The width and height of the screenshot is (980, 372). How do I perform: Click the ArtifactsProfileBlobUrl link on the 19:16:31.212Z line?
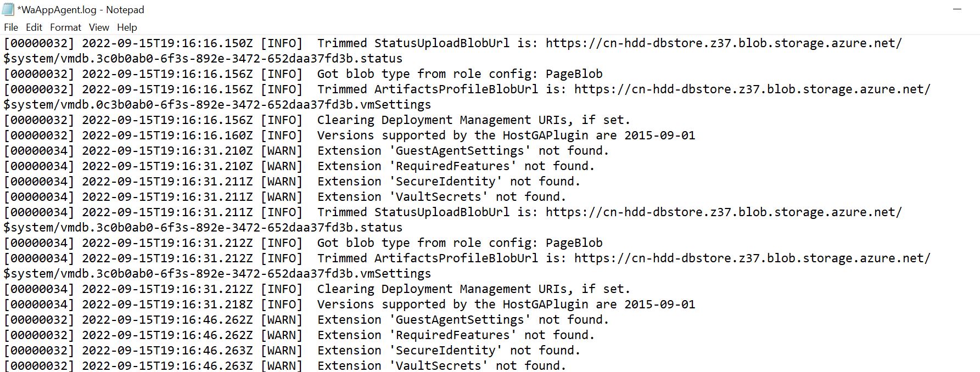coord(752,258)
